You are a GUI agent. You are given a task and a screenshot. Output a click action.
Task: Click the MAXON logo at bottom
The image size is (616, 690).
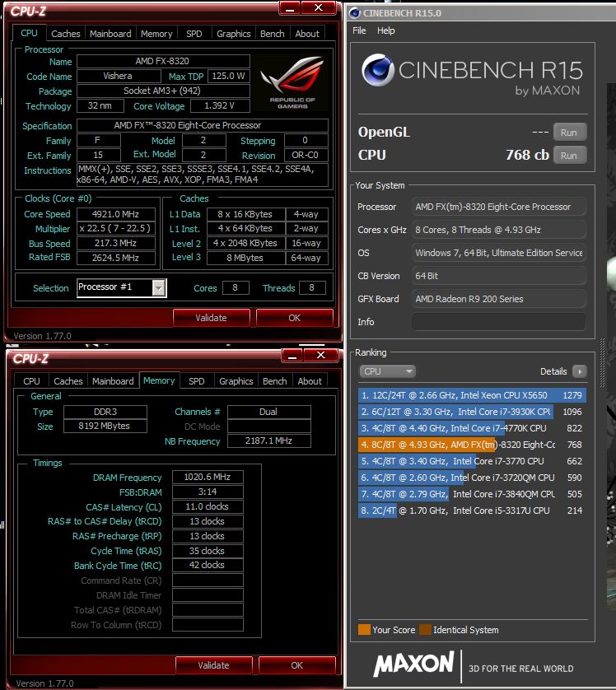pos(413,664)
